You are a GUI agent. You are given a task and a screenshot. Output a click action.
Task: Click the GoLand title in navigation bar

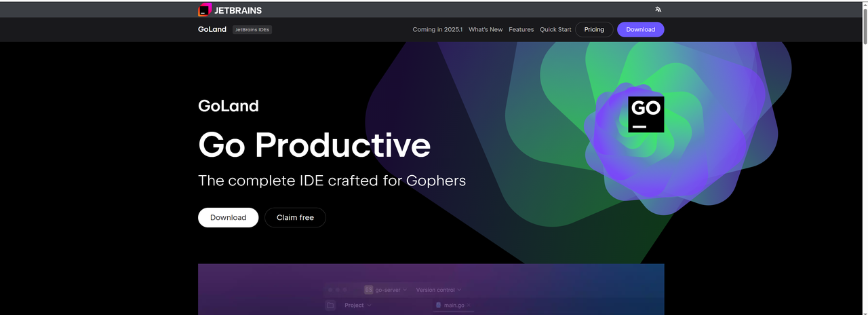coord(212,29)
